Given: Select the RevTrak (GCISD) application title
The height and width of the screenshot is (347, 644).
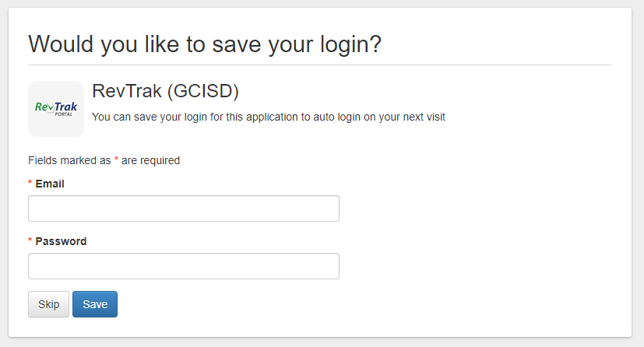Looking at the screenshot, I should (165, 91).
